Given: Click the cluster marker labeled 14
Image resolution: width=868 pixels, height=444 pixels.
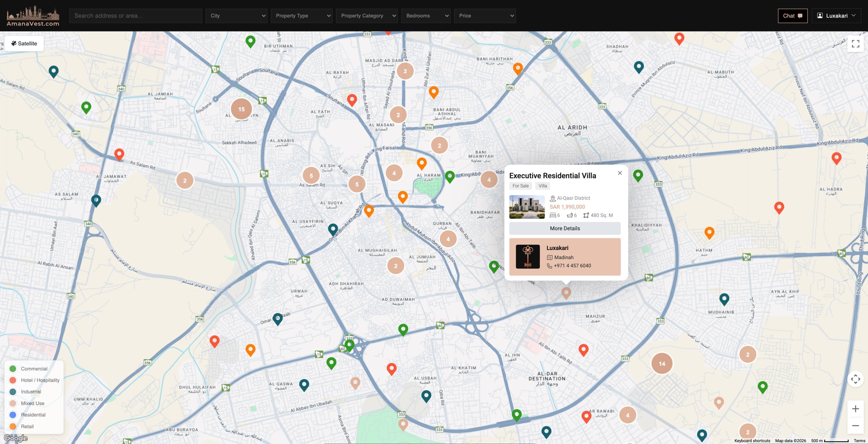Looking at the screenshot, I should [662, 364].
